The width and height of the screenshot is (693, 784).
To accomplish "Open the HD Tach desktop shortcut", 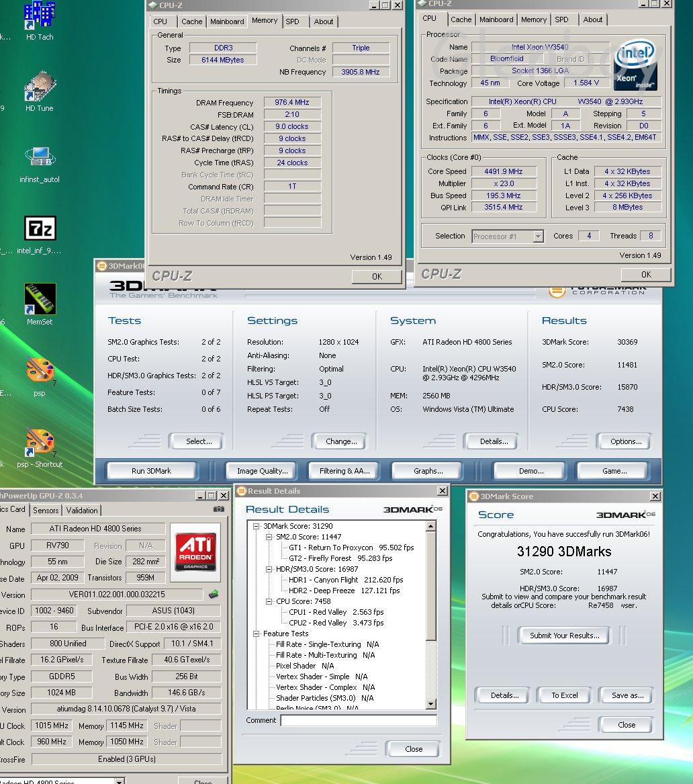I will tap(39, 16).
